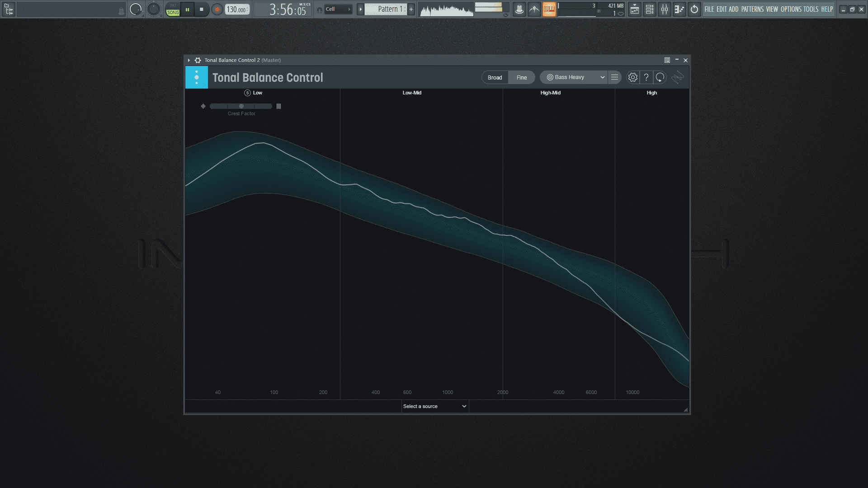Click the waveform icon left of Crest Factor

pyautogui.click(x=203, y=106)
